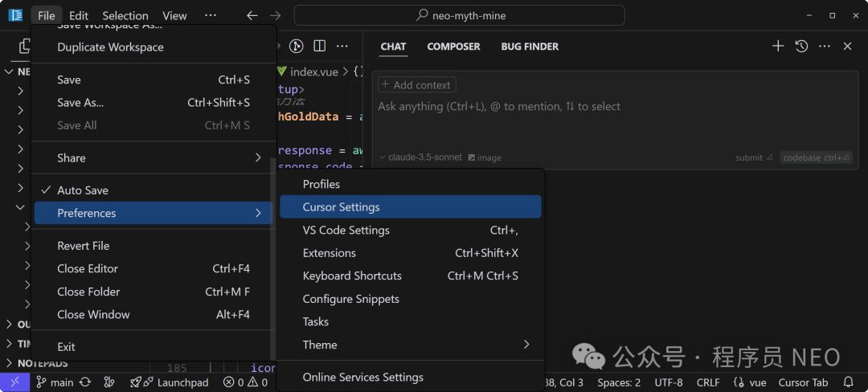
Task: Open Launchpad rocket in status bar
Action: coord(169,382)
